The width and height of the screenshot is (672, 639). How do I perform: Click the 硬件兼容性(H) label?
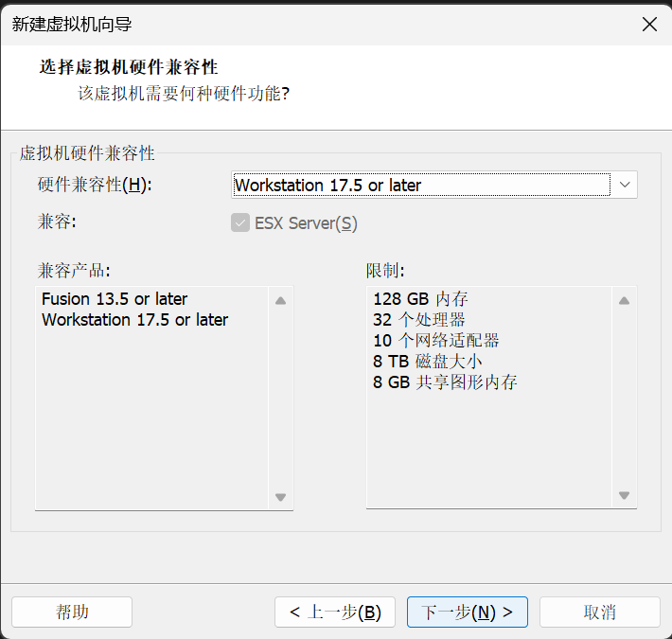pos(95,185)
